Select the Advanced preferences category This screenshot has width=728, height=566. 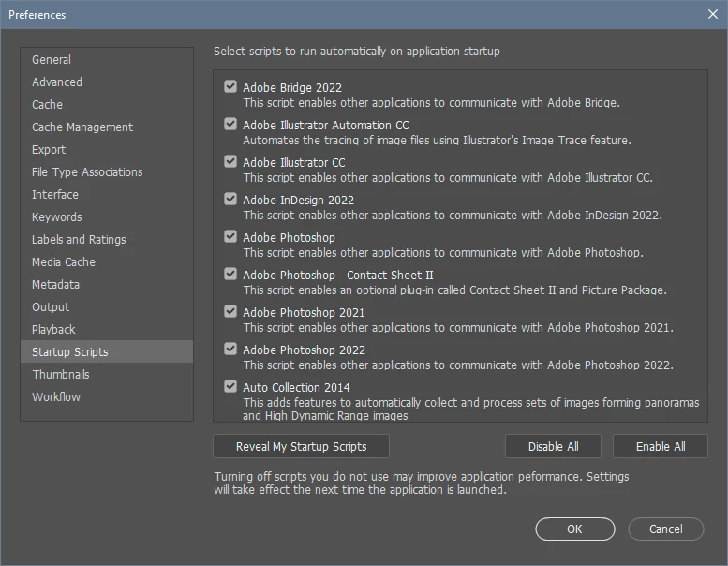(x=107, y=82)
